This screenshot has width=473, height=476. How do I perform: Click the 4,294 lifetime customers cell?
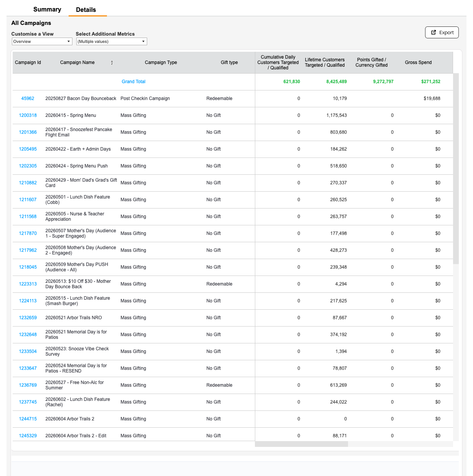pos(341,284)
